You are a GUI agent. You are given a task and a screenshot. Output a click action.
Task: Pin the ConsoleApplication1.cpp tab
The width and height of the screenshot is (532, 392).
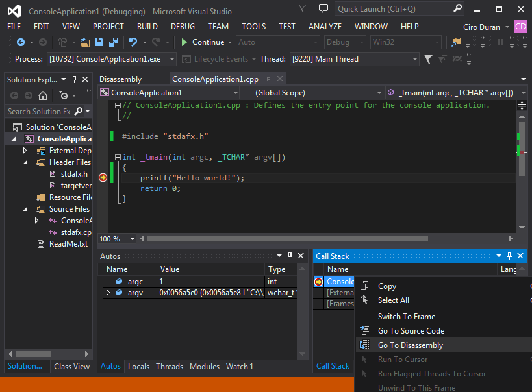[x=268, y=79]
